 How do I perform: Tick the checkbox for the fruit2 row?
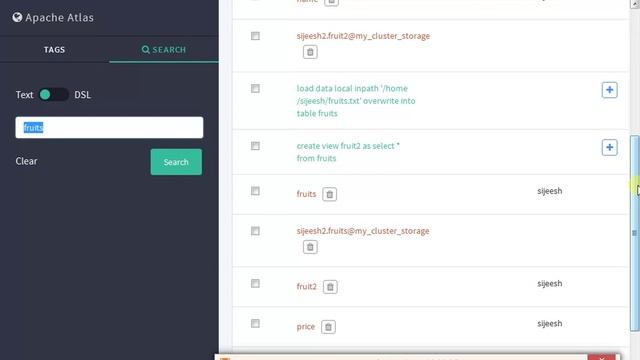coord(255,283)
